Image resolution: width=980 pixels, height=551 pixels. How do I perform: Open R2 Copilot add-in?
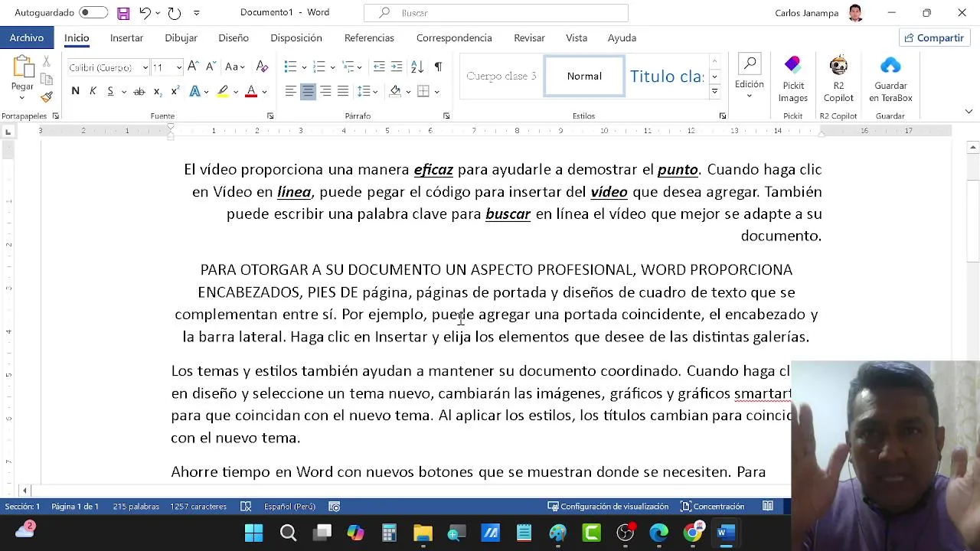tap(838, 80)
